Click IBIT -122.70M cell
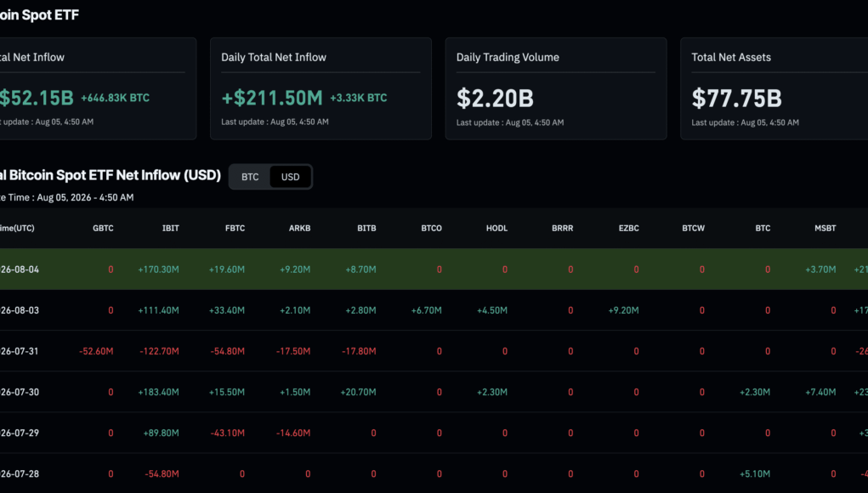 point(160,351)
